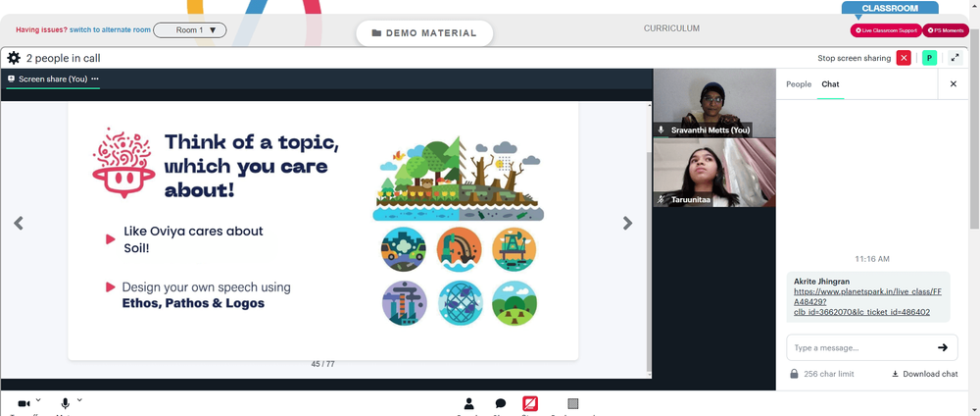This screenshot has width=980, height=416.
Task: Click the oil rig circle icon on slide
Action: pos(514,249)
